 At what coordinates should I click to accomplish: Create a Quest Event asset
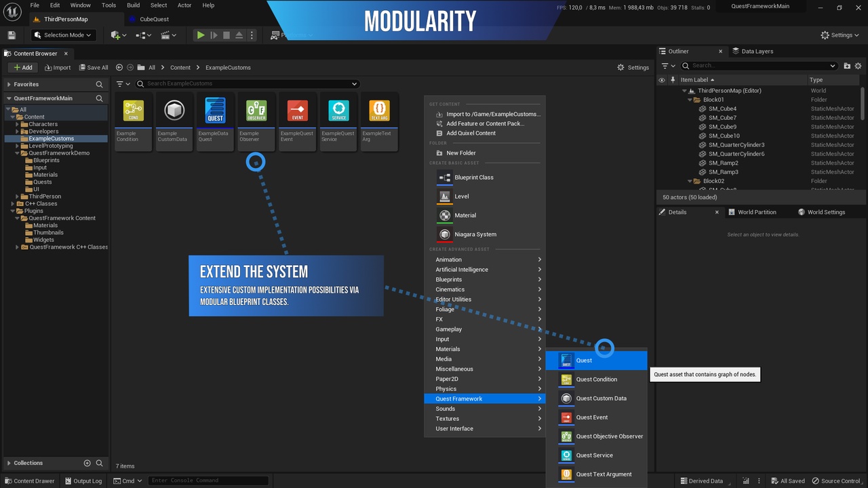(x=597, y=418)
